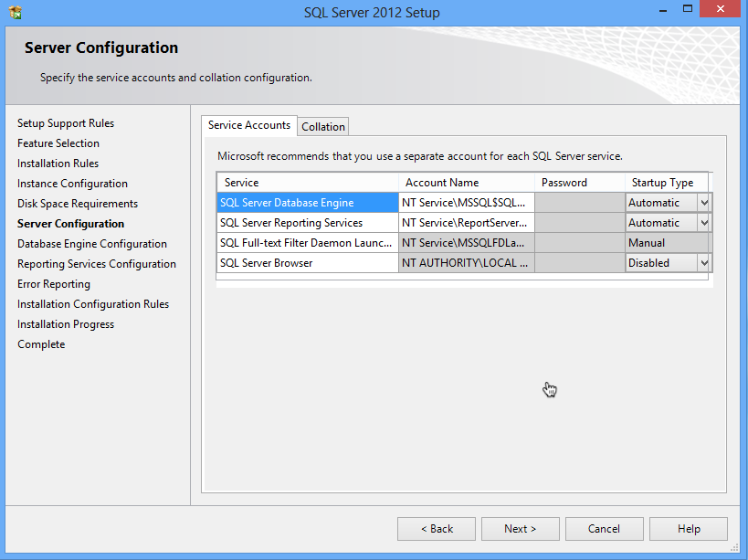Select the SQL Server Browser service row

307,263
